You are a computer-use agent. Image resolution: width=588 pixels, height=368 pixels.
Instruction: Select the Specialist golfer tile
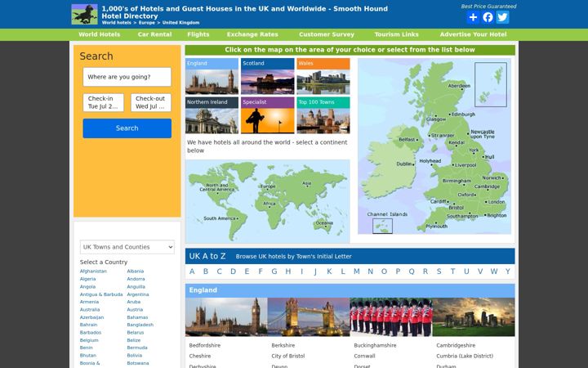tap(268, 115)
